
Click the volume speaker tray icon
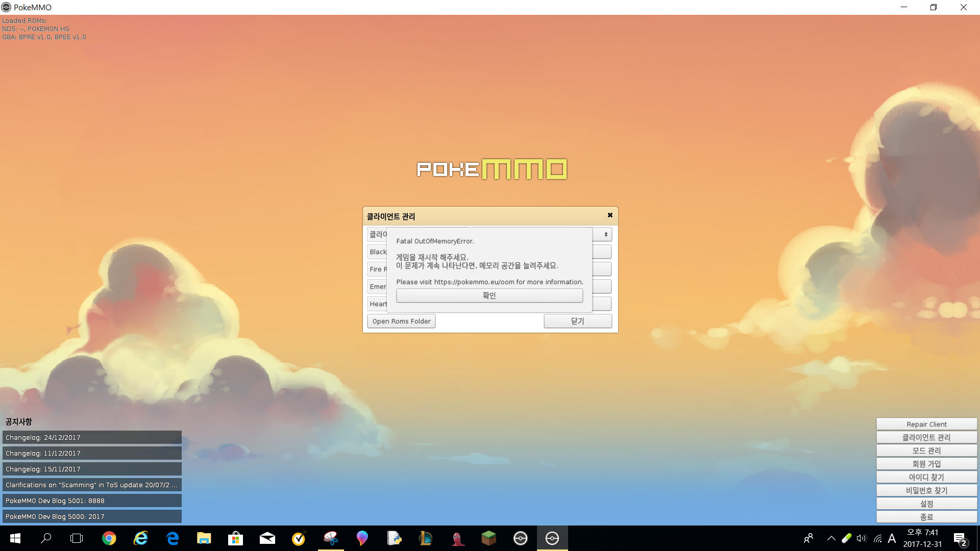pyautogui.click(x=862, y=538)
